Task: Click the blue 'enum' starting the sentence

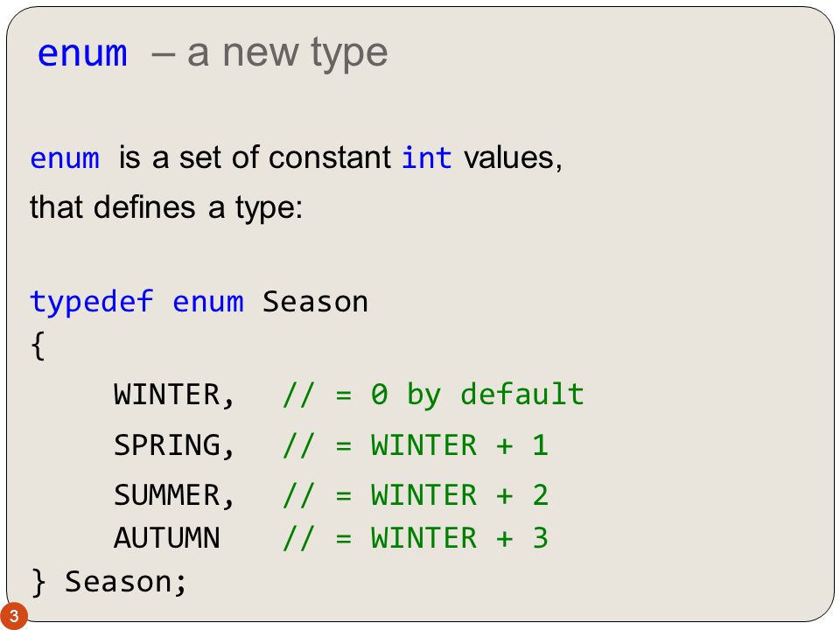Action: (x=65, y=158)
